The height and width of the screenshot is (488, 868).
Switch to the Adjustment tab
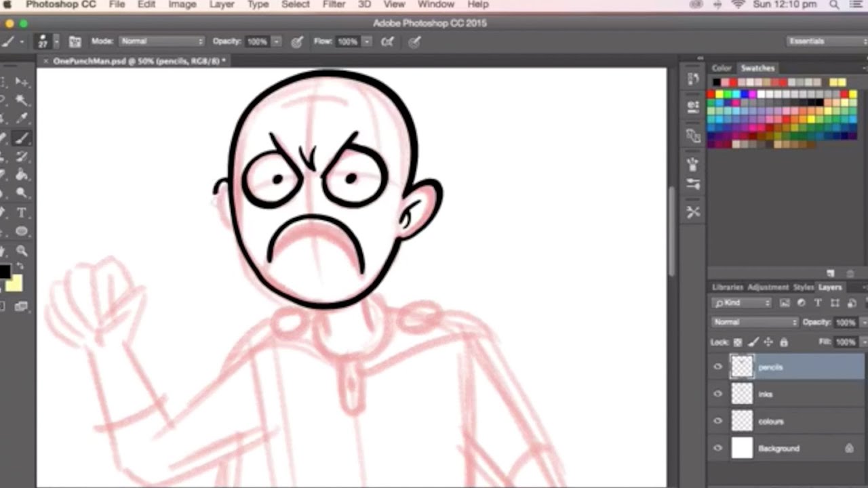768,287
